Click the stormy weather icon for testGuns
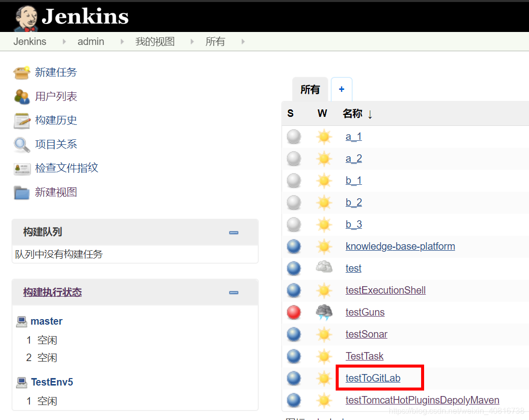This screenshot has width=529, height=420. point(324,312)
